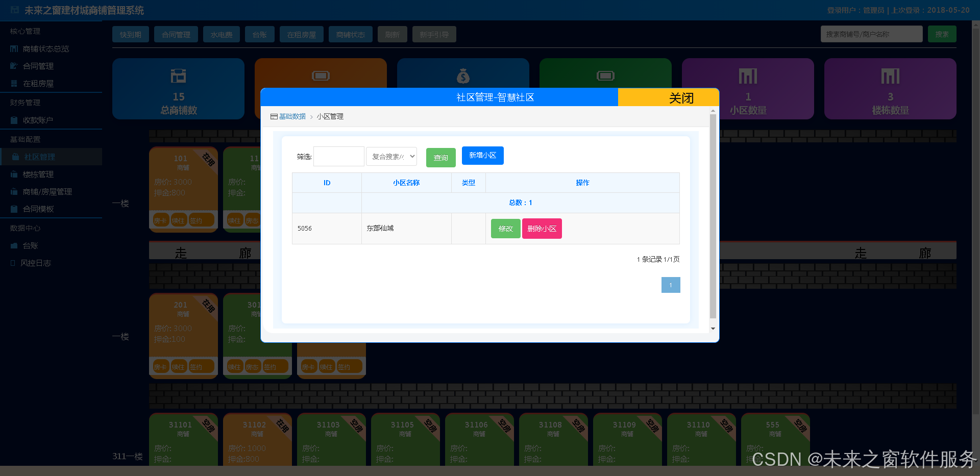Click the system logo icon beside 未来之窗 title
Image resolution: width=980 pixels, height=476 pixels.
15,10
